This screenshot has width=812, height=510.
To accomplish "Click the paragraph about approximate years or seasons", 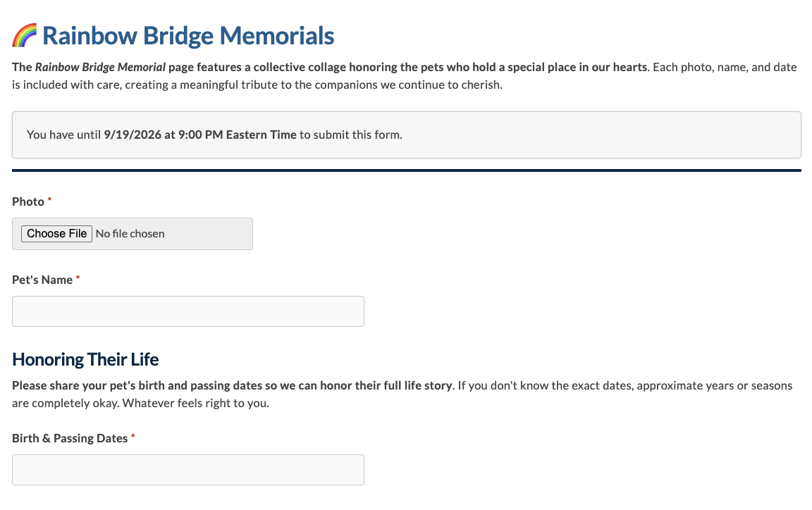I will point(402,394).
